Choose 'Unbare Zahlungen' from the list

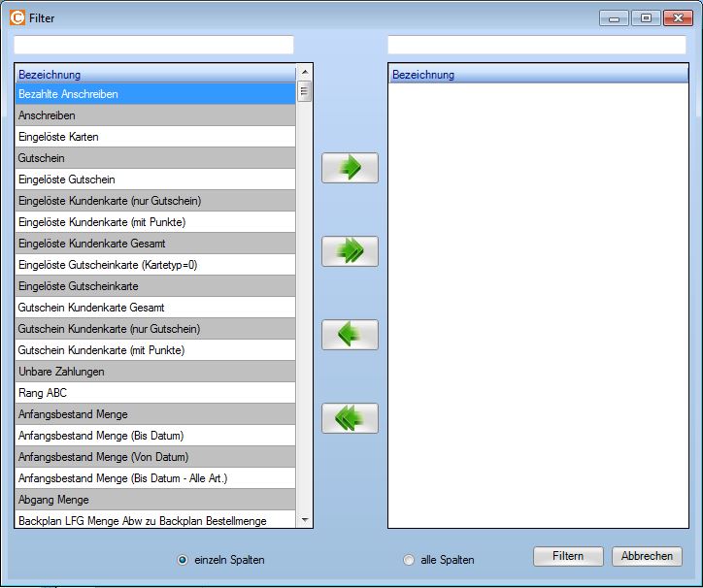pyautogui.click(x=155, y=372)
